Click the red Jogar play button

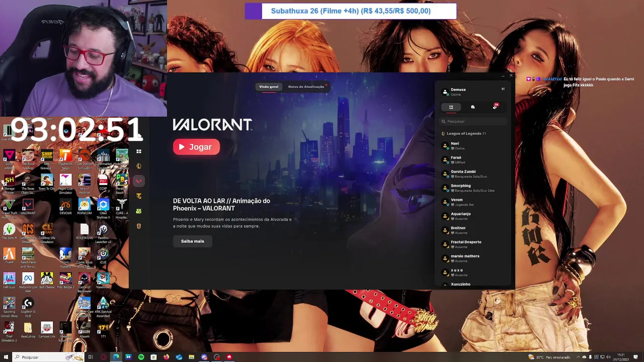[x=196, y=147]
